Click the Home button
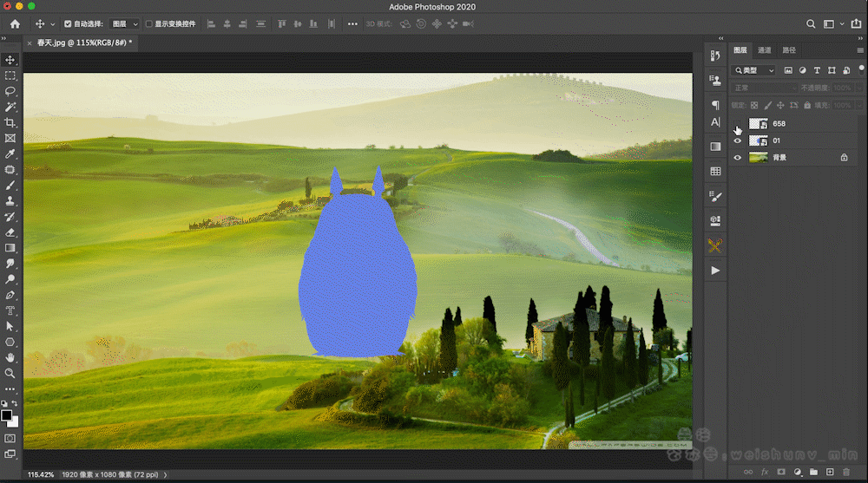The height and width of the screenshot is (483, 868). [15, 23]
